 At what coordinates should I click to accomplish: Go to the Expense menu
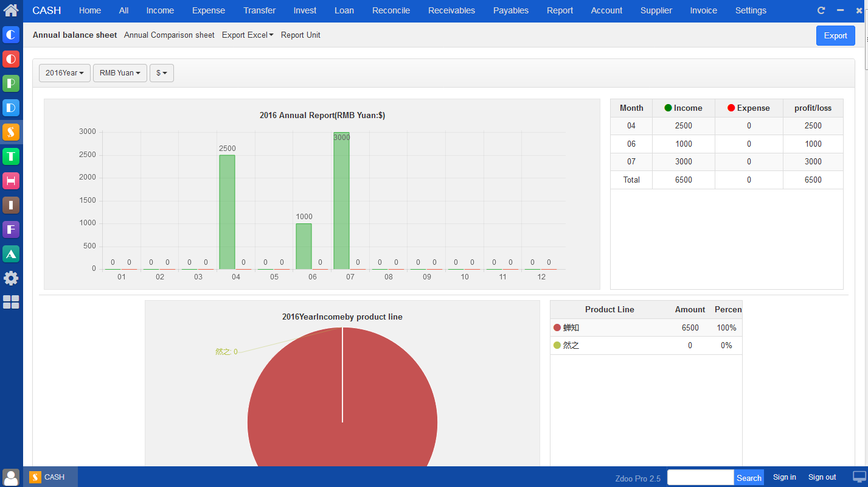[209, 10]
